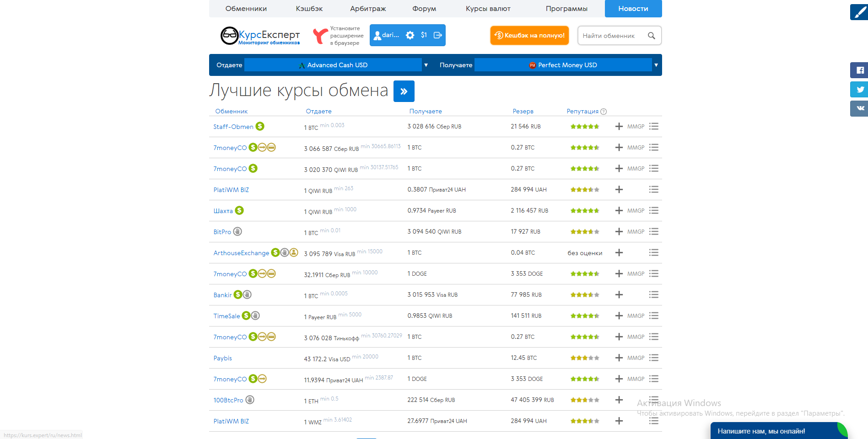The image size is (868, 439).
Task: Click star rating in Staff-Obmen row
Action: pyautogui.click(x=585, y=127)
